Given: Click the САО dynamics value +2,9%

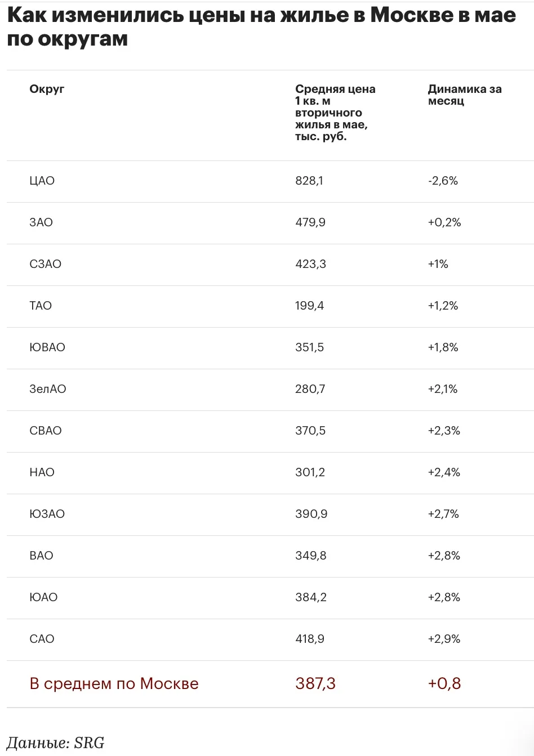Looking at the screenshot, I should coord(444,639).
